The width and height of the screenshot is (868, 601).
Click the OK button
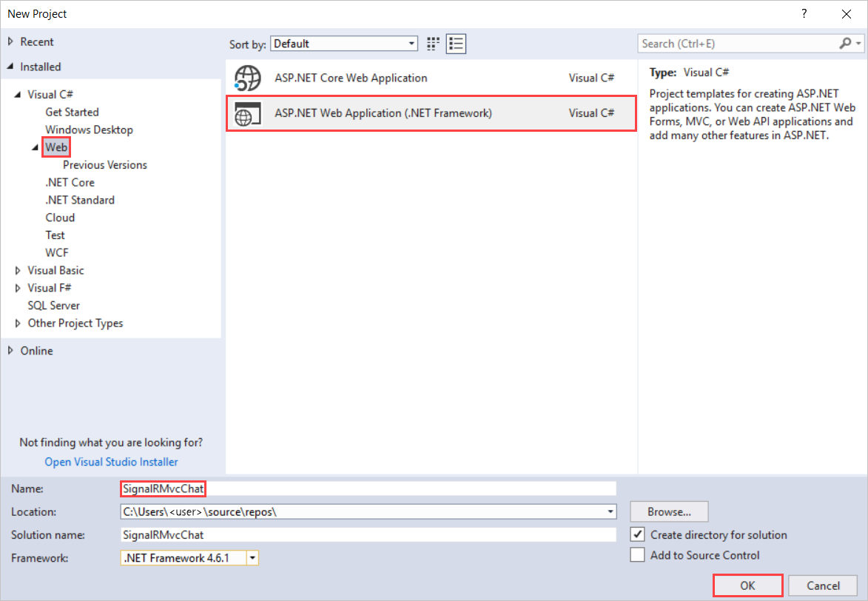point(747,585)
